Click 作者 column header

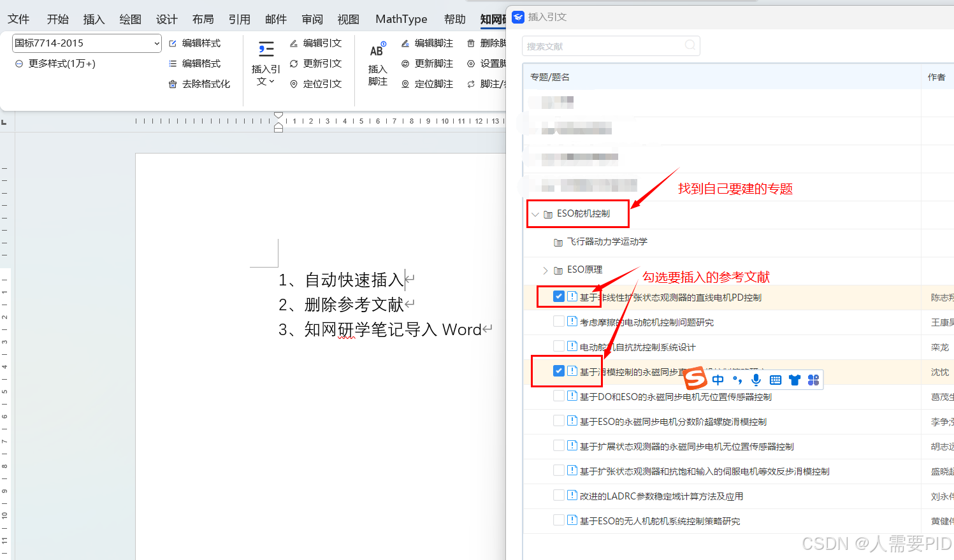(x=937, y=77)
